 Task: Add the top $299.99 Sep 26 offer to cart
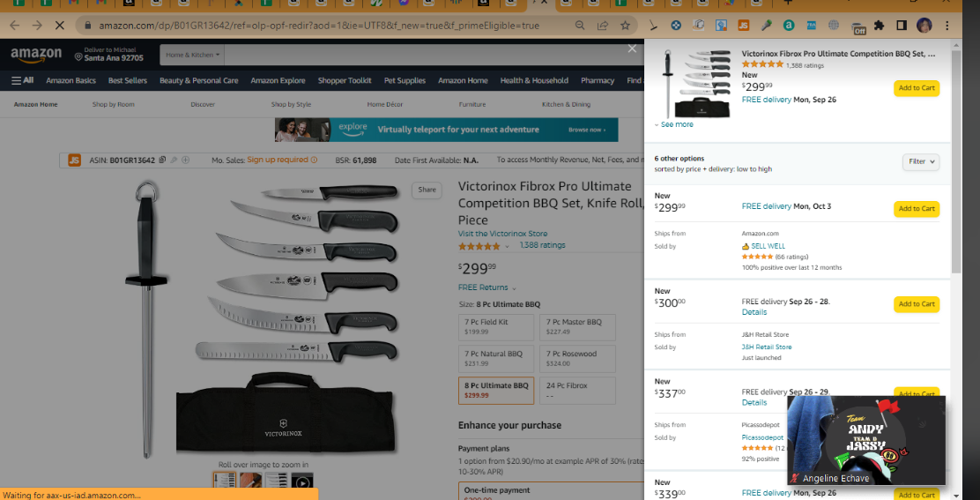pos(917,88)
